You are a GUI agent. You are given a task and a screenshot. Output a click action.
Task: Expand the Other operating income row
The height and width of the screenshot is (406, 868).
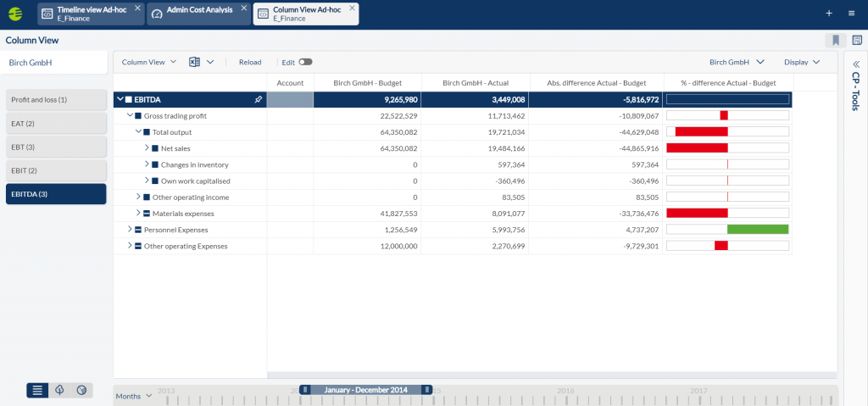[138, 197]
